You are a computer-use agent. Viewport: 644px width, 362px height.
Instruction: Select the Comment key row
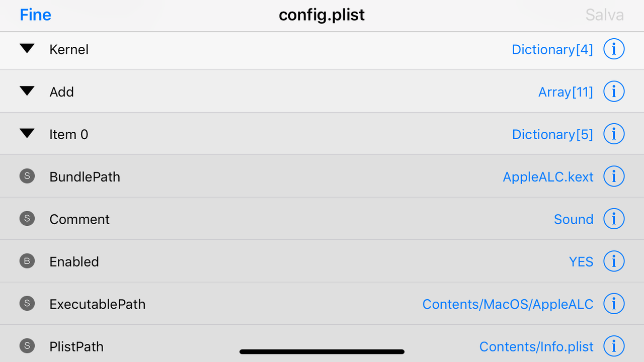322,219
